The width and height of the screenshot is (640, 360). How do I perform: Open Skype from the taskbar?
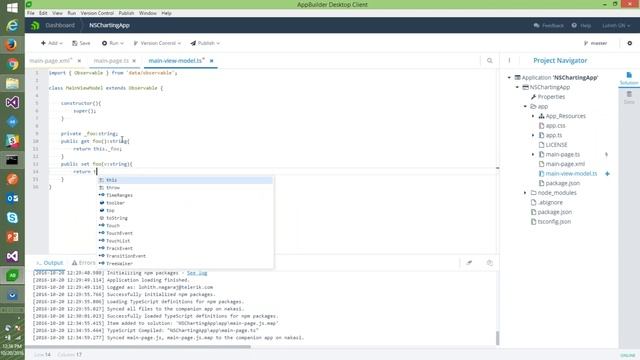tap(12, 218)
